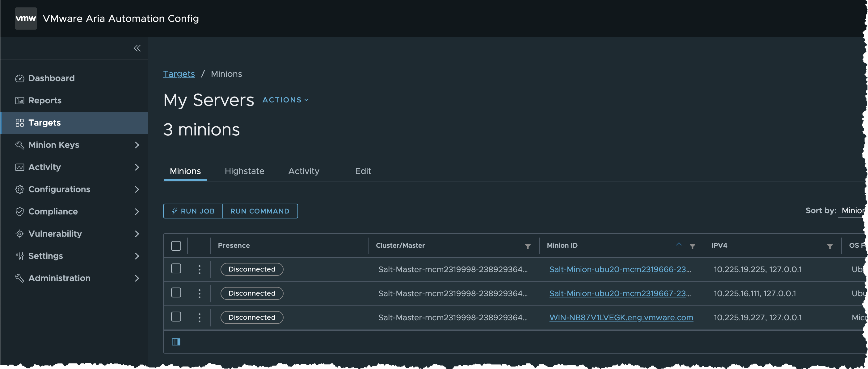Open the ACTIONS dropdown
This screenshot has height=369, width=868.
285,100
